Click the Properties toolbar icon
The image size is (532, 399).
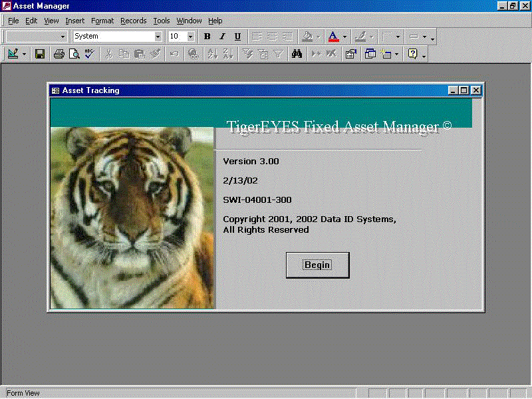350,54
